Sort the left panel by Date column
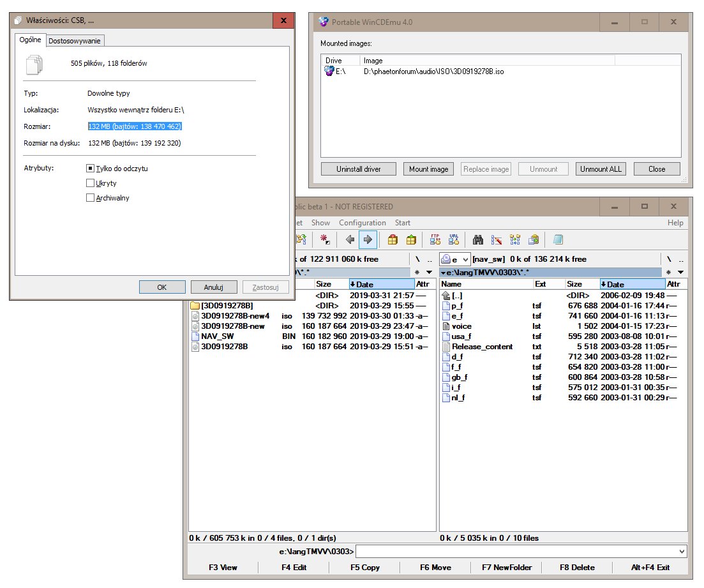 tap(382, 284)
